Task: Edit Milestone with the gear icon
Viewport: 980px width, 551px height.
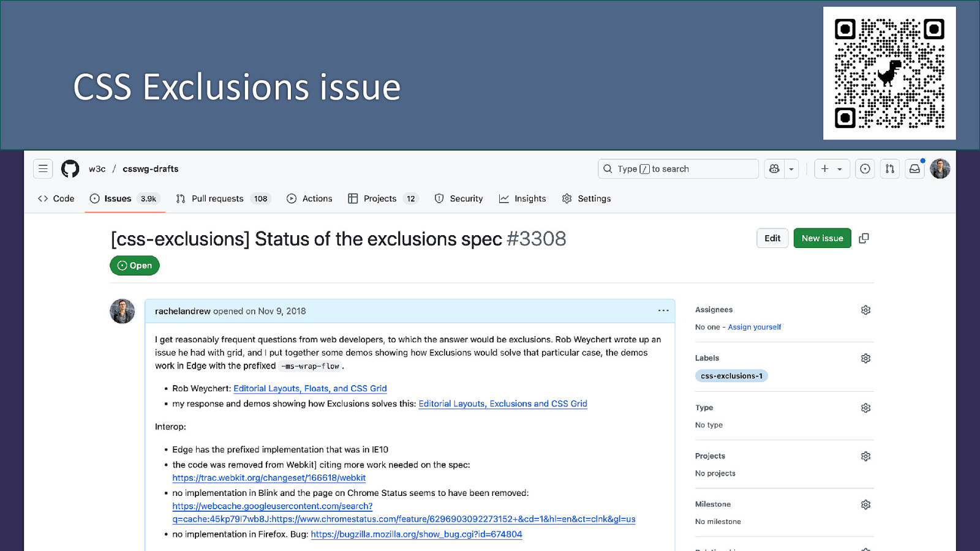Action: click(865, 504)
